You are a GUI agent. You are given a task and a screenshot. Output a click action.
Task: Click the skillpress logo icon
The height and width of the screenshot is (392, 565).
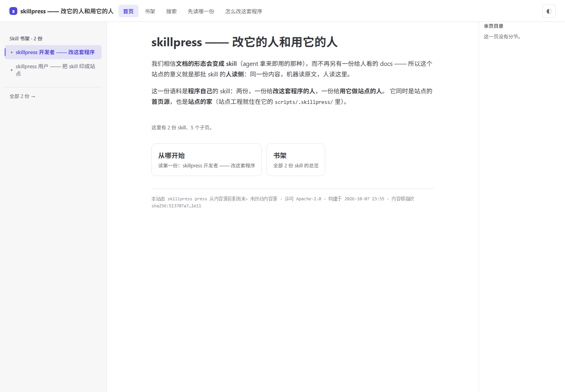point(13,11)
